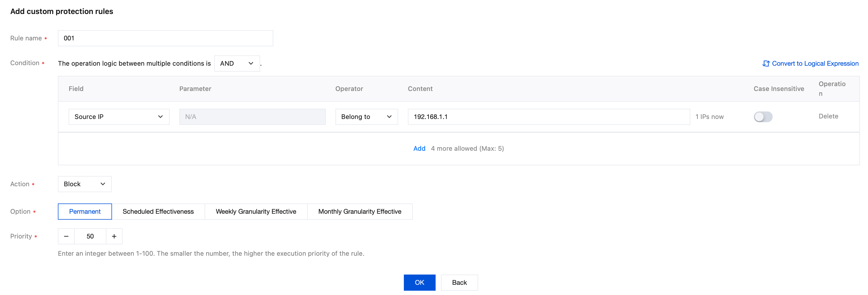Expand the Block action dropdown
The image size is (868, 295).
pyautogui.click(x=85, y=184)
